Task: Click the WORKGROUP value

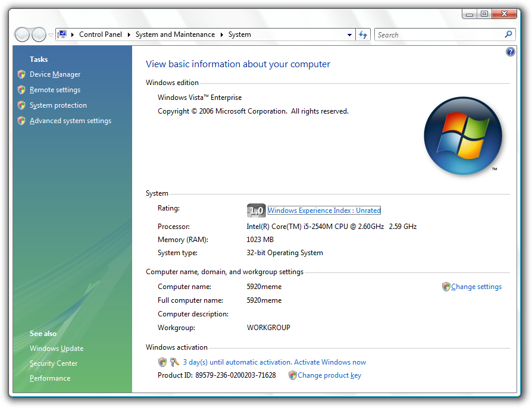Action: coord(268,328)
